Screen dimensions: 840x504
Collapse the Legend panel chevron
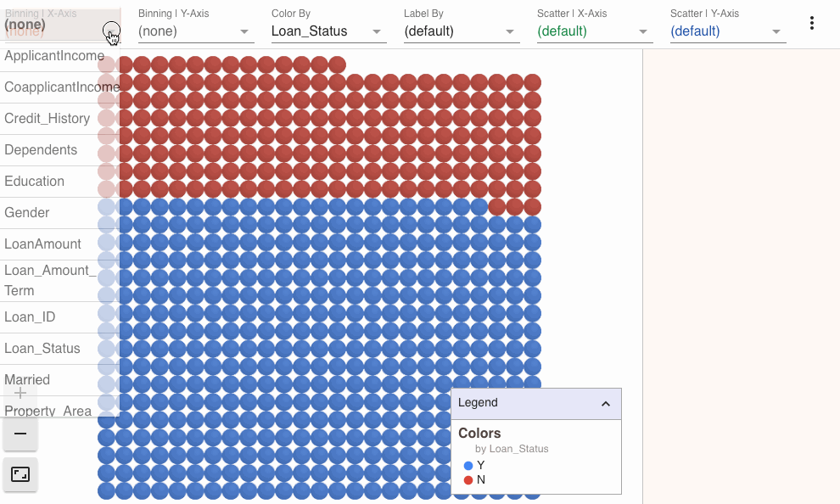click(x=605, y=404)
